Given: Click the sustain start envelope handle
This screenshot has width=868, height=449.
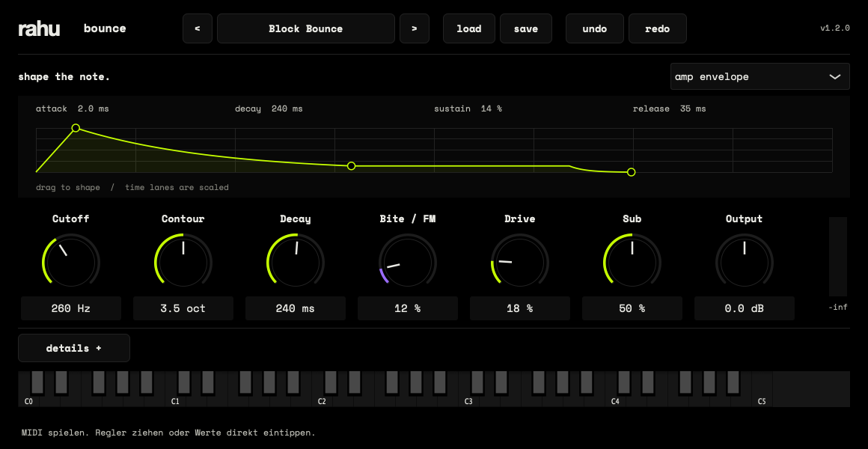Looking at the screenshot, I should tap(351, 166).
